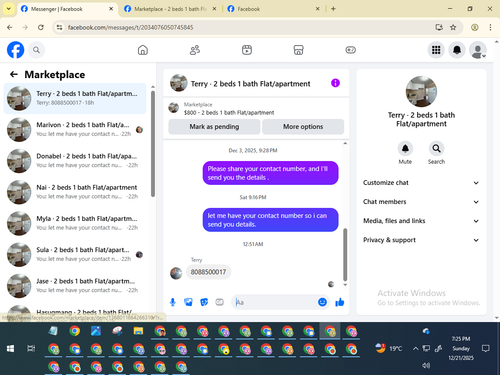
Task: Open Terry conversation in the list
Action: point(75,98)
